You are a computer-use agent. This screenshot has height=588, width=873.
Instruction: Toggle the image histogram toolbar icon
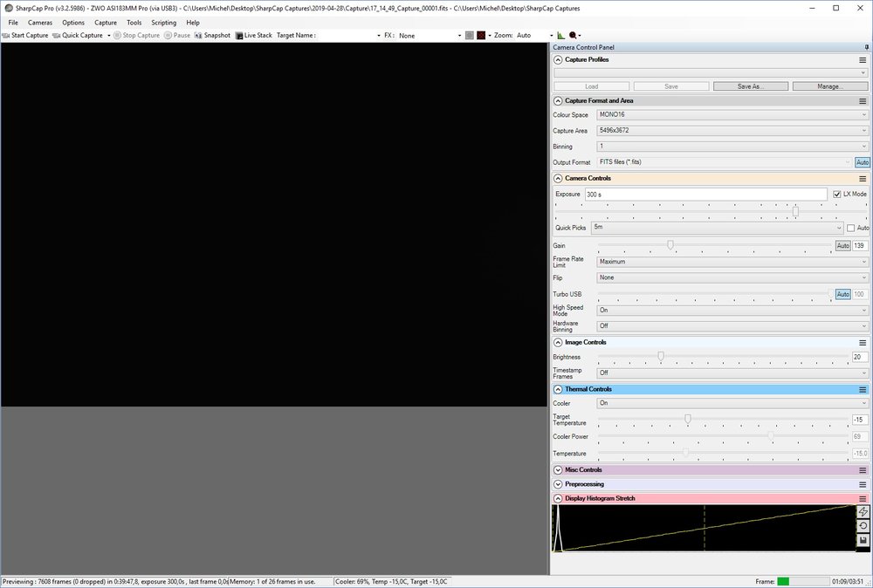[560, 35]
